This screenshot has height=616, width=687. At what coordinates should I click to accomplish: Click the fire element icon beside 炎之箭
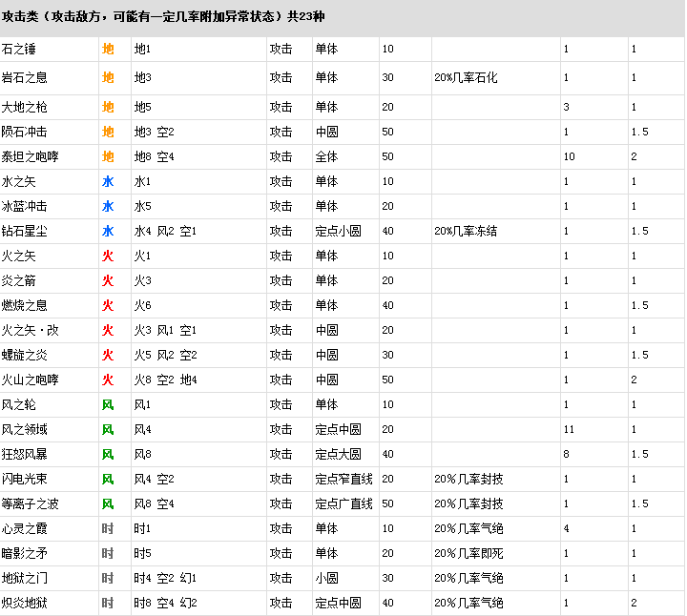coord(108,280)
